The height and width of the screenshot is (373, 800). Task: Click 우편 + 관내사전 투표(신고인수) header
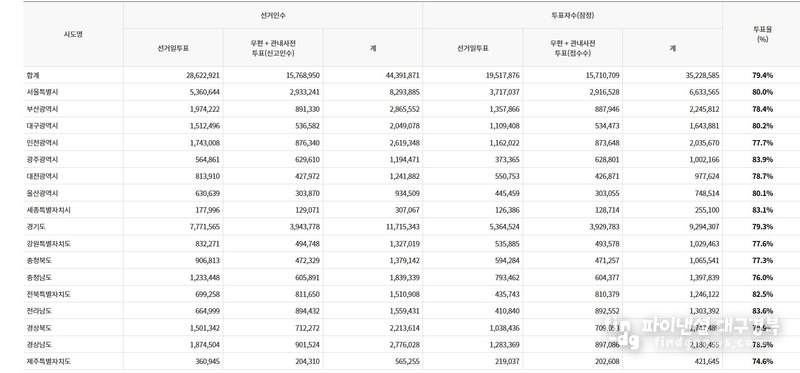pos(273,48)
